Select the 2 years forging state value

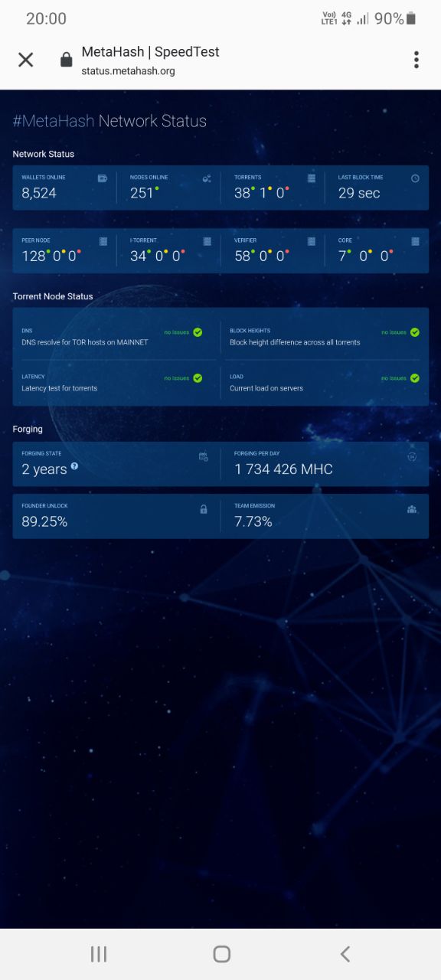click(44, 469)
